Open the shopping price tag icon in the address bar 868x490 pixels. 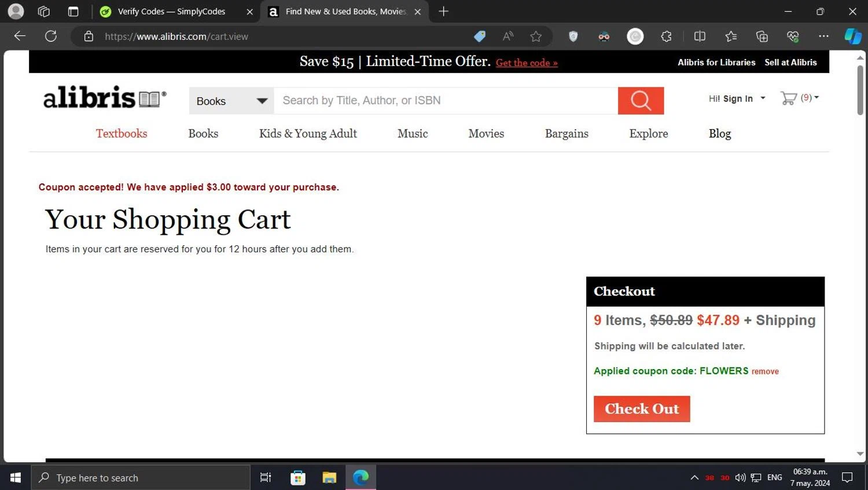click(480, 36)
